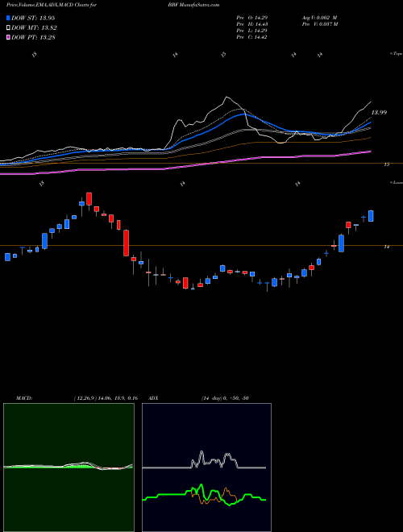Screen dimensions: 403x532
Task: Click the 'Pre V: 0.037 M' volume text
Action: coord(319,24)
